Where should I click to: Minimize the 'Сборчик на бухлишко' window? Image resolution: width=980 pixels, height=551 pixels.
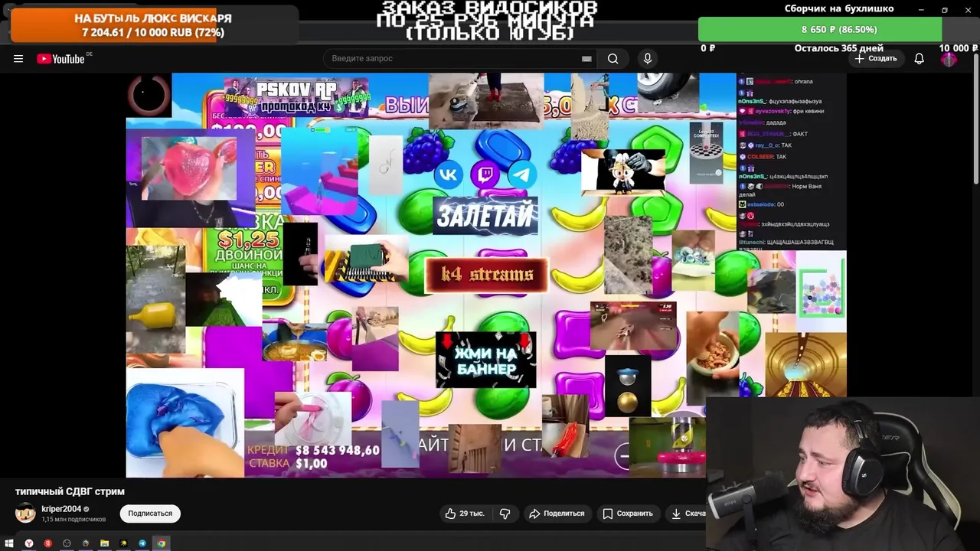(921, 9)
